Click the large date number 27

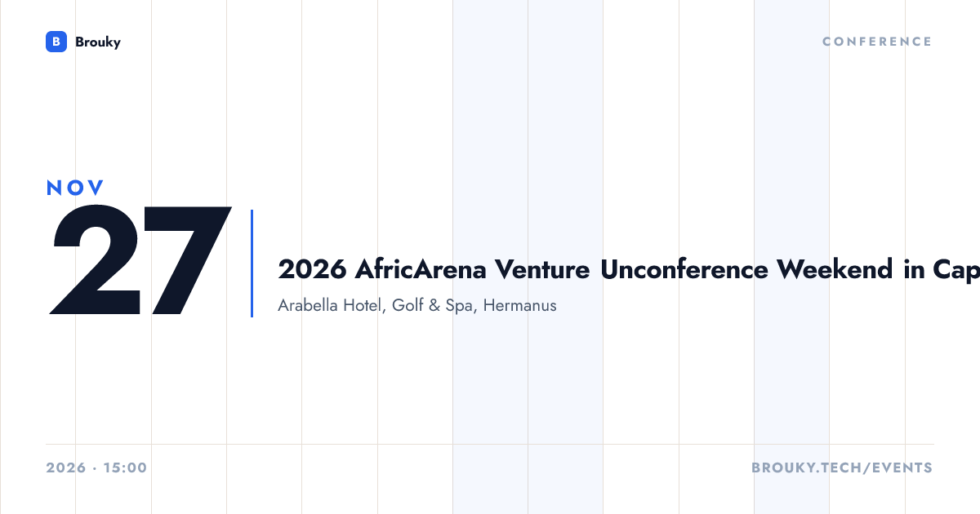click(x=140, y=261)
